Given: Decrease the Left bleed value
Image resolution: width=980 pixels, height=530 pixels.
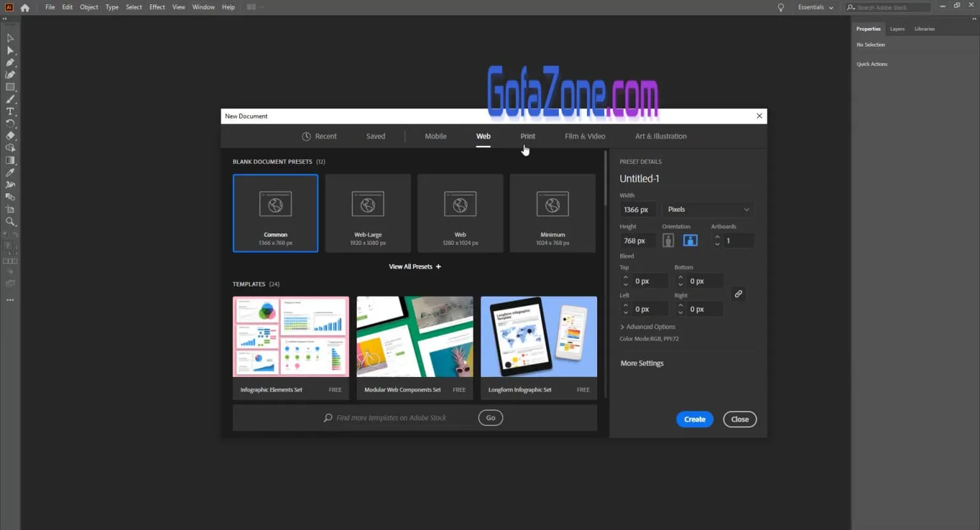Looking at the screenshot, I should tap(625, 313).
